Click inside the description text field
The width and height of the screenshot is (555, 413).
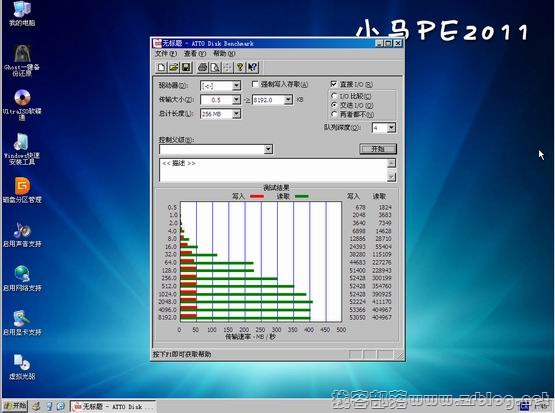point(273,170)
